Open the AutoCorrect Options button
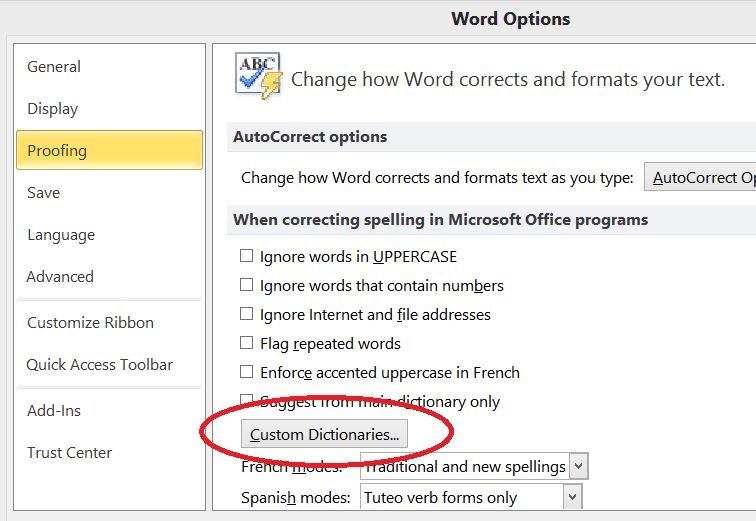Viewport: 756px width, 521px height. (701, 178)
